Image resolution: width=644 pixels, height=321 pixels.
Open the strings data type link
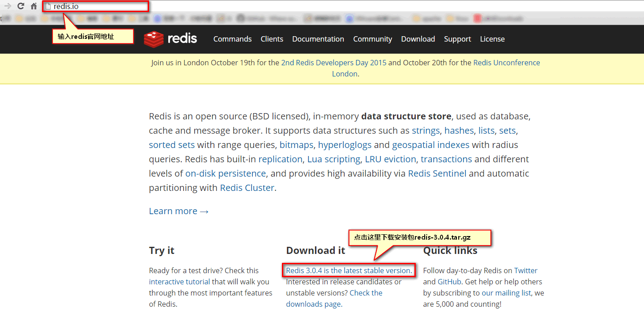[x=426, y=131]
